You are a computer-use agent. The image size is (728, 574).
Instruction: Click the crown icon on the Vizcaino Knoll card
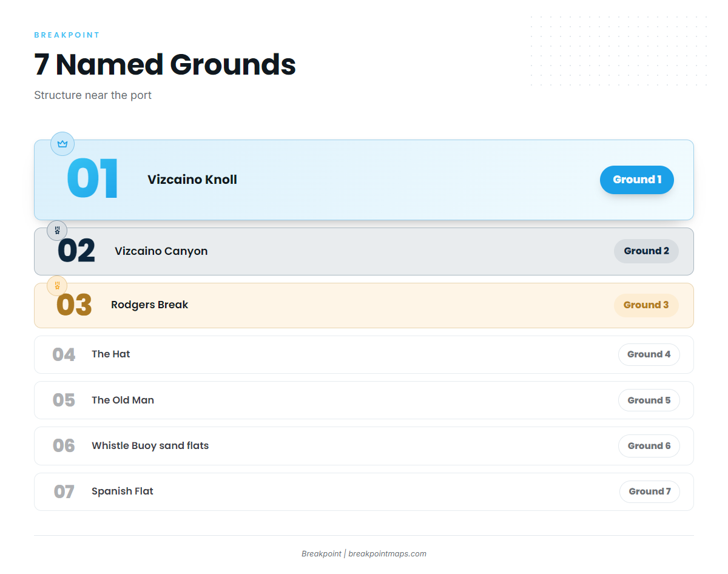pyautogui.click(x=62, y=144)
